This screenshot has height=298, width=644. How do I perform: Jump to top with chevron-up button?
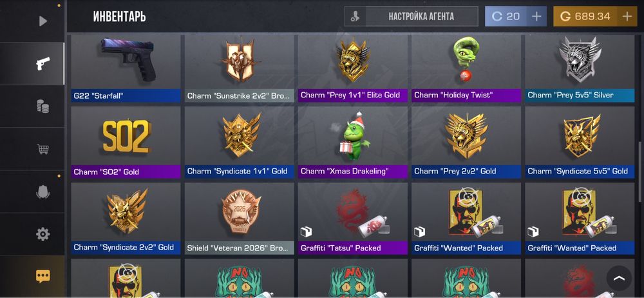coord(619,278)
